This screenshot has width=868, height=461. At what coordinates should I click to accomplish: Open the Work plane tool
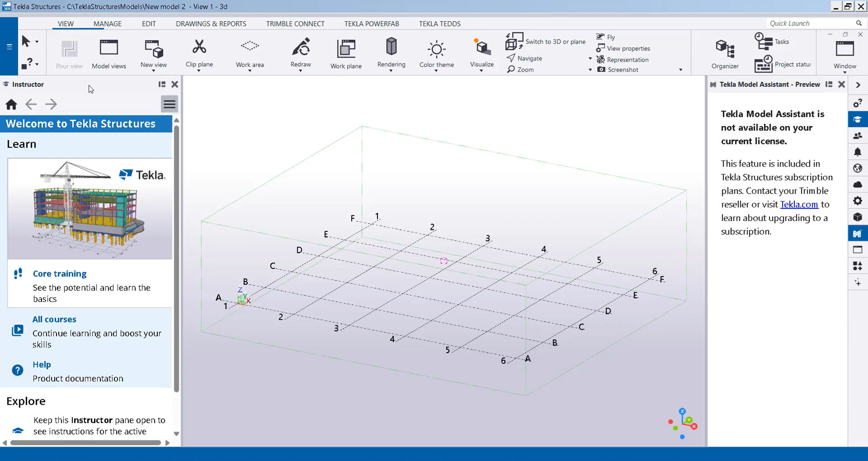(346, 54)
